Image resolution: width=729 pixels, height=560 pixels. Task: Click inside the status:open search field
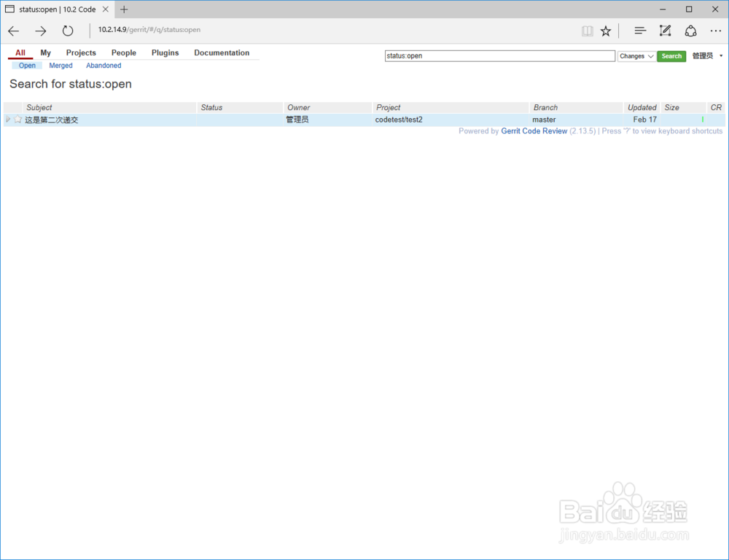pyautogui.click(x=499, y=55)
